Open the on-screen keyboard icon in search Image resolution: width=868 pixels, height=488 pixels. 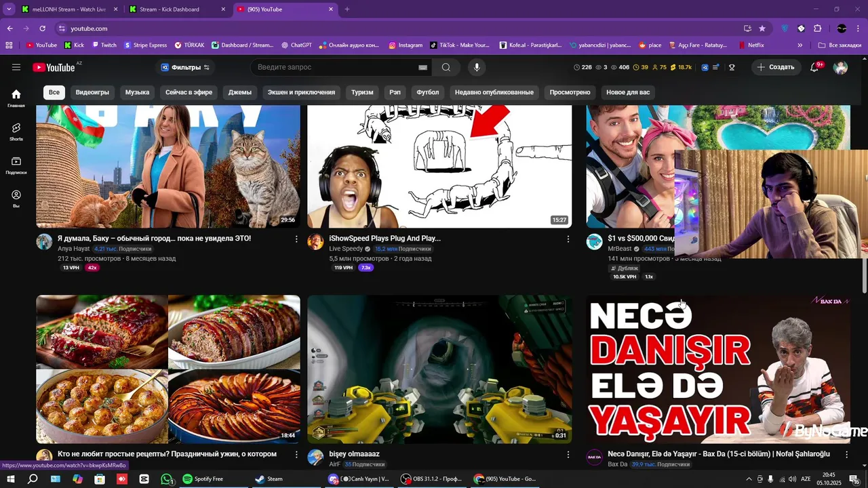click(423, 68)
